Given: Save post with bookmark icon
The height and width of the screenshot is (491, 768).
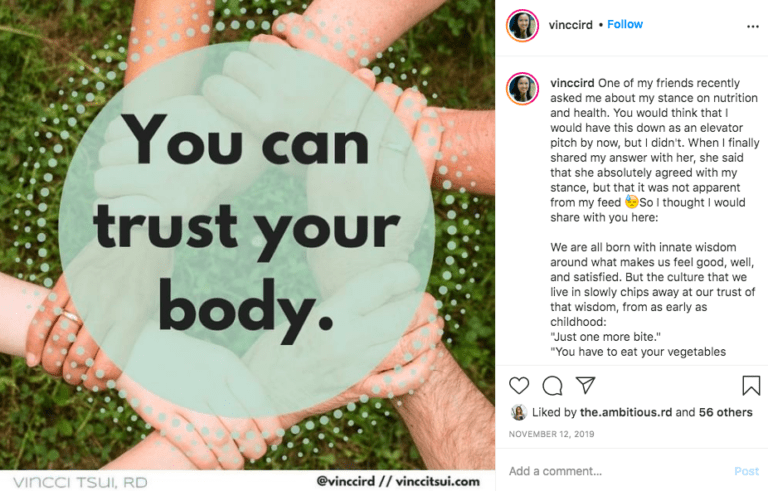Looking at the screenshot, I should point(751,386).
